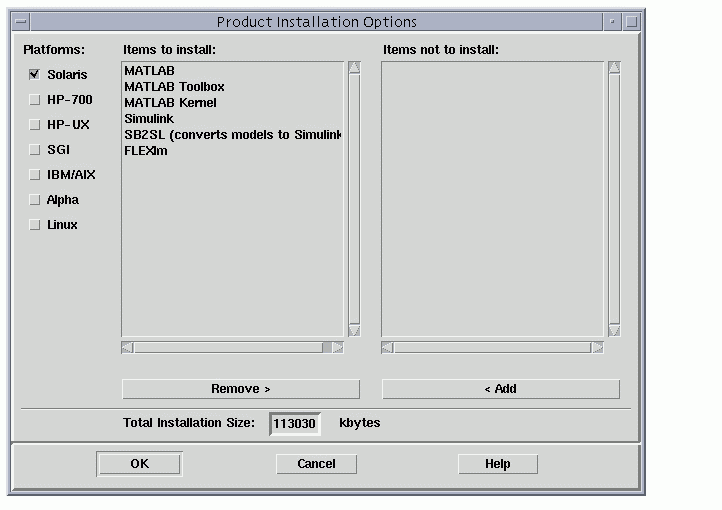This screenshot has width=722, height=510.
Task: Click down arrow of not-to-install list scrollbar
Action: pos(614,330)
